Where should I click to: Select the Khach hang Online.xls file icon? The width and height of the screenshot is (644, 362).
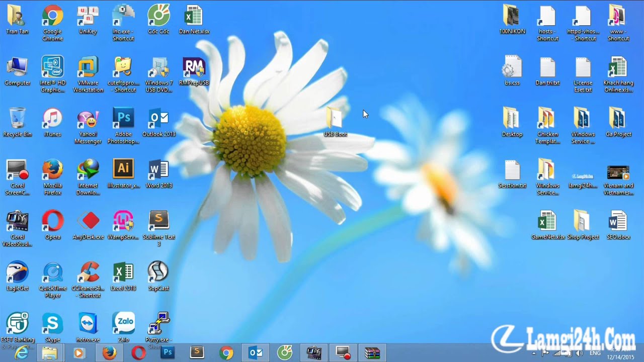[618, 74]
